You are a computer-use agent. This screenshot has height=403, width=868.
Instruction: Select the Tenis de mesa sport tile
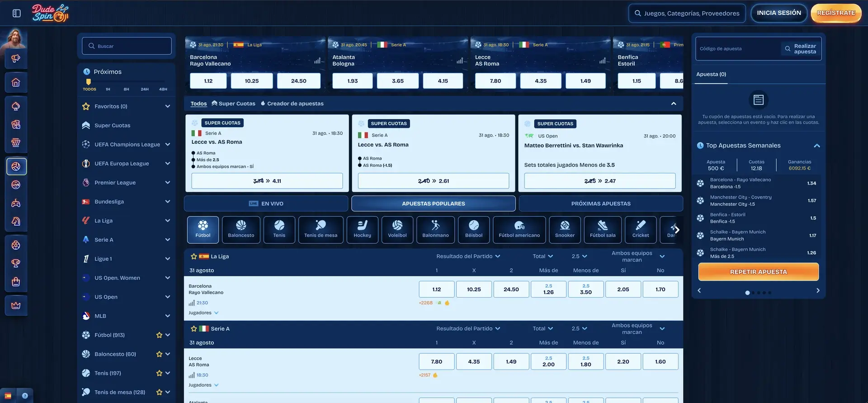[x=321, y=230]
